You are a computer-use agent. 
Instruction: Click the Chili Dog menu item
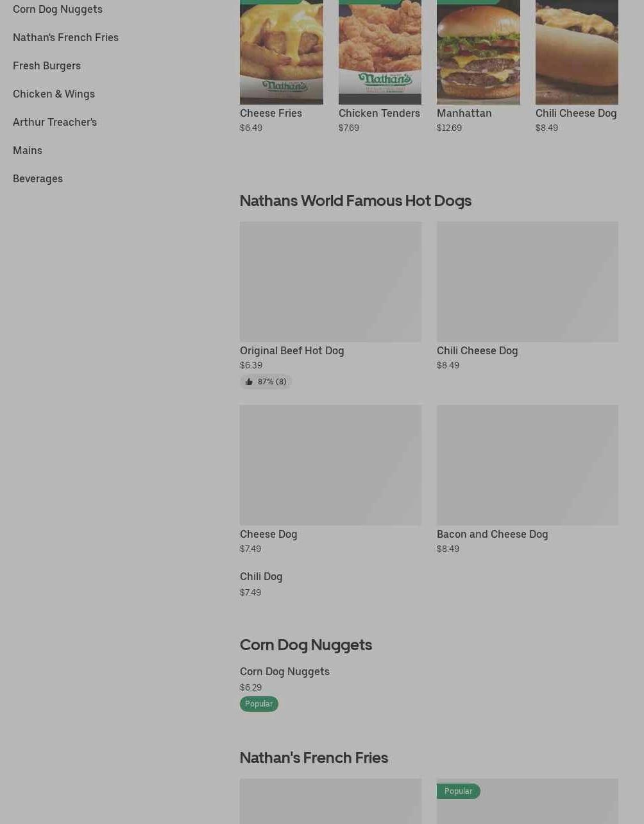coord(261,576)
